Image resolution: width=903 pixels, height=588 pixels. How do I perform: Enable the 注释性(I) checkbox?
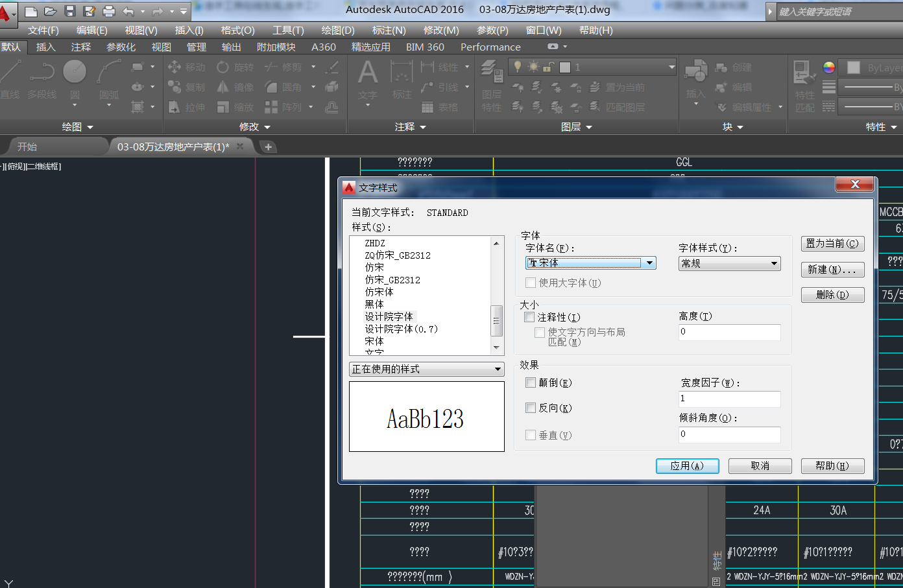pos(529,317)
